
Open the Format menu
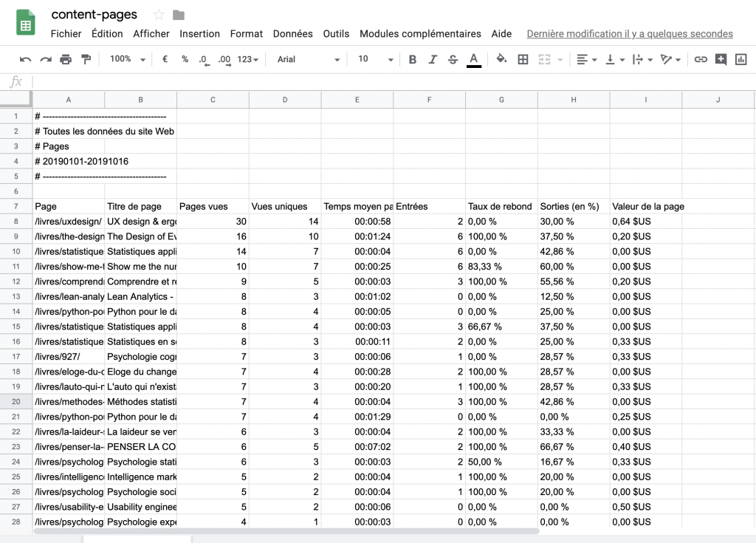click(247, 34)
